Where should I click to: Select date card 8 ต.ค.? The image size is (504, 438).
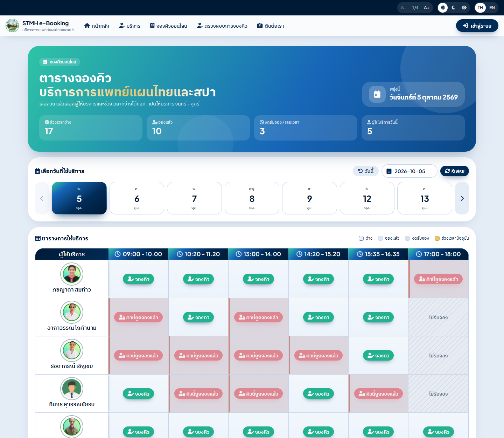(x=252, y=198)
